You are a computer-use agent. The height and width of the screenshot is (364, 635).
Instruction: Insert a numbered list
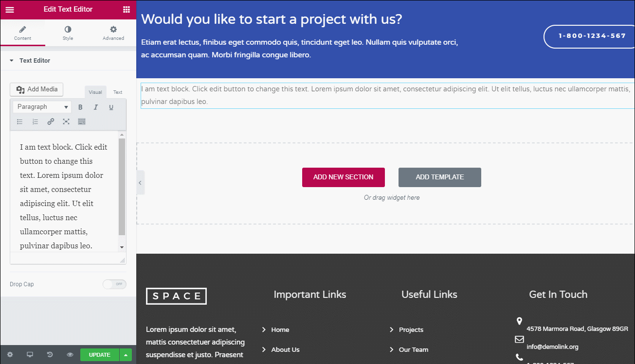click(35, 121)
